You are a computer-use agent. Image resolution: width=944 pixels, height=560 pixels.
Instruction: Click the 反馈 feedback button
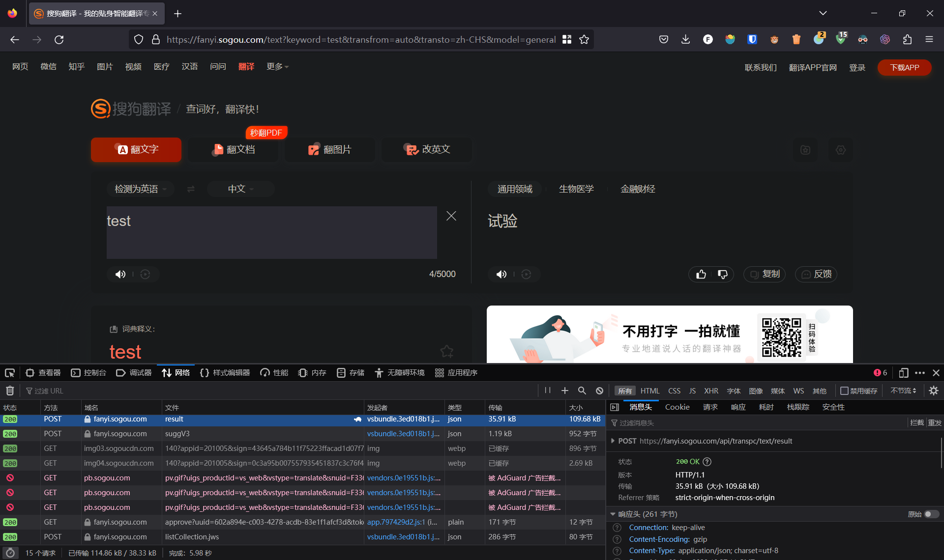[816, 274]
